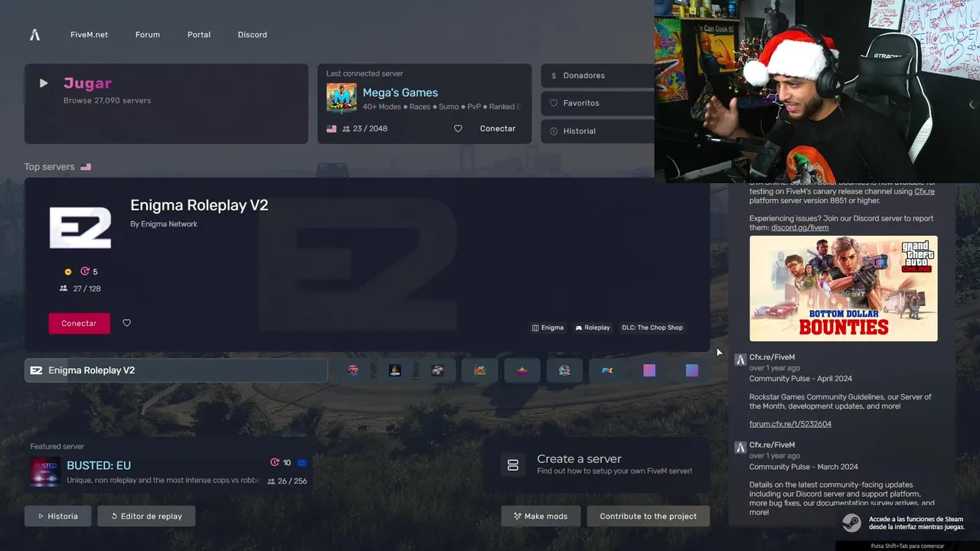Open the Cfx.re link in news text
The image size is (980, 551).
924,191
